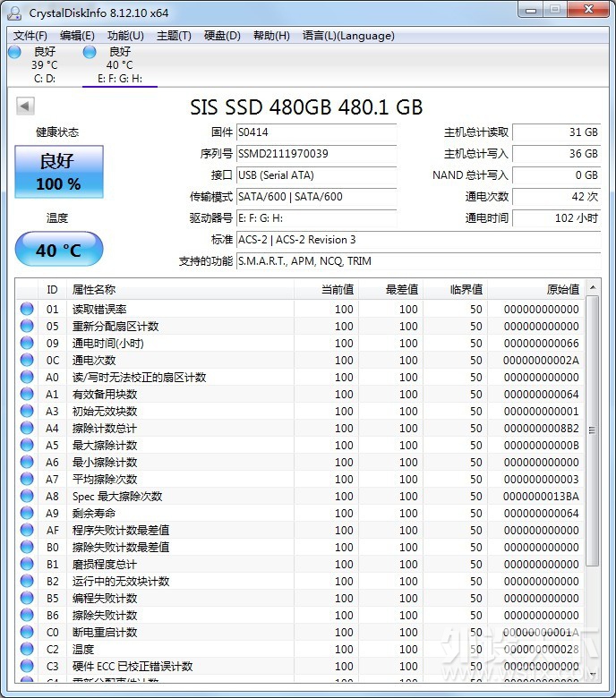
Task: Click status orb for A7 平均擦除次数
Action: [27, 479]
